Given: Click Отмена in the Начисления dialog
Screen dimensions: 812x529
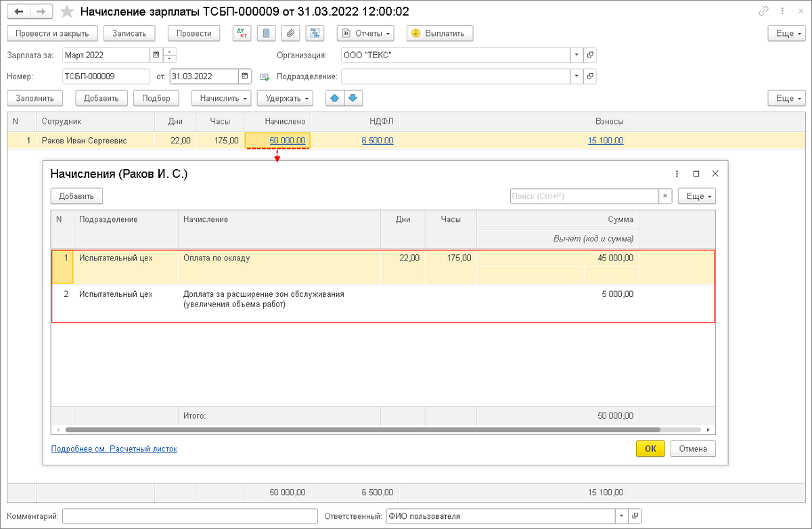Looking at the screenshot, I should click(x=693, y=448).
